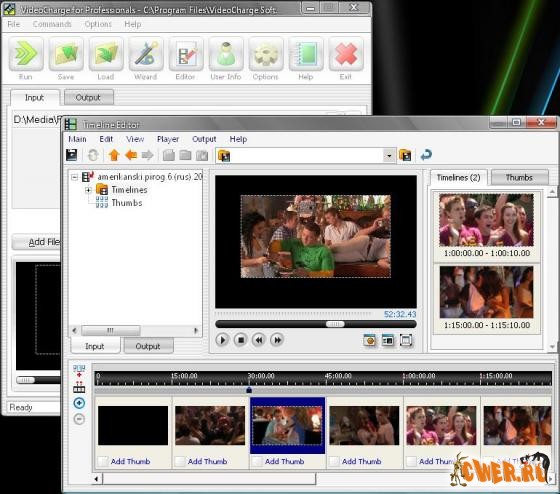Click the third gray clipboard toolbar icon
This screenshot has width=560, height=494.
click(x=202, y=155)
